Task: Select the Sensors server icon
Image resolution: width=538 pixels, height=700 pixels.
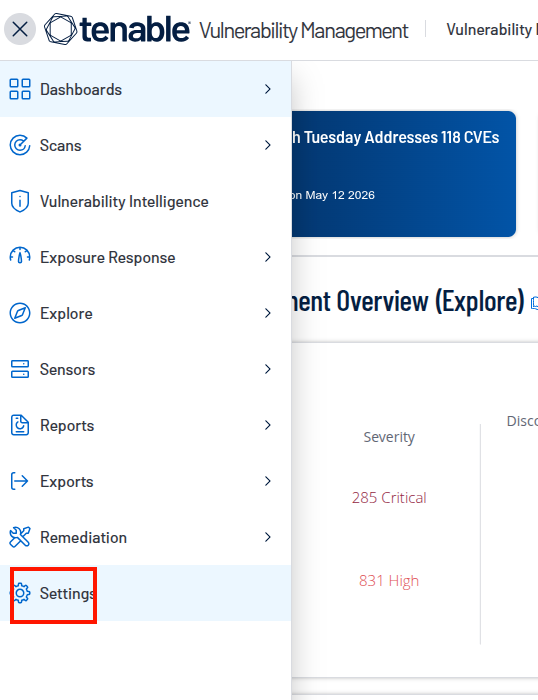Action: tap(20, 369)
